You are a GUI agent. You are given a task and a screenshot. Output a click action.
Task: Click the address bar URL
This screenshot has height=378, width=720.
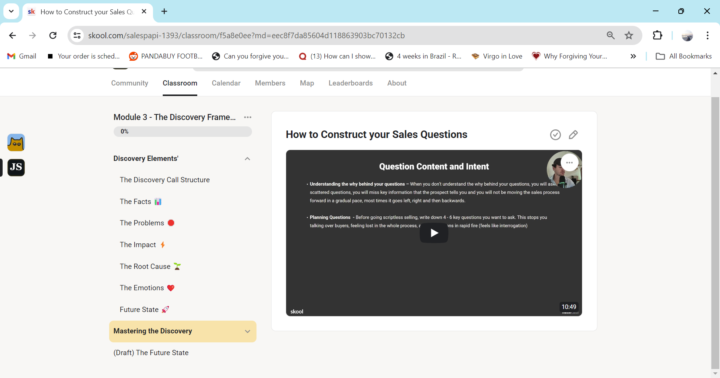[x=247, y=35]
